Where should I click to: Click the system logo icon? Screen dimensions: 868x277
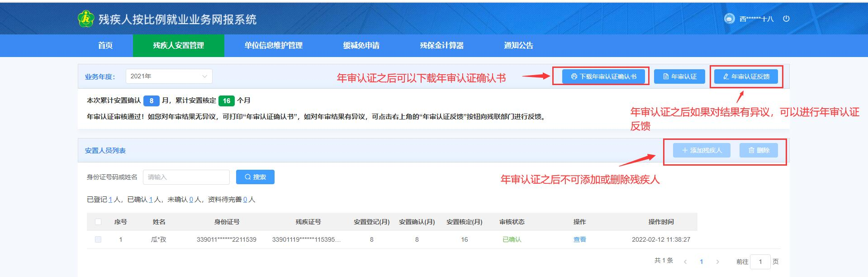coord(85,19)
